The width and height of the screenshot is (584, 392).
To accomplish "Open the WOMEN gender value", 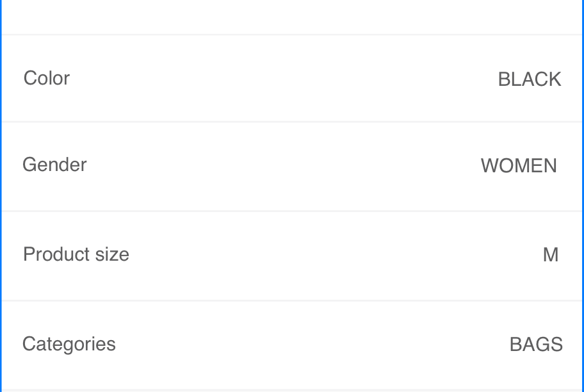I will 519,166.
